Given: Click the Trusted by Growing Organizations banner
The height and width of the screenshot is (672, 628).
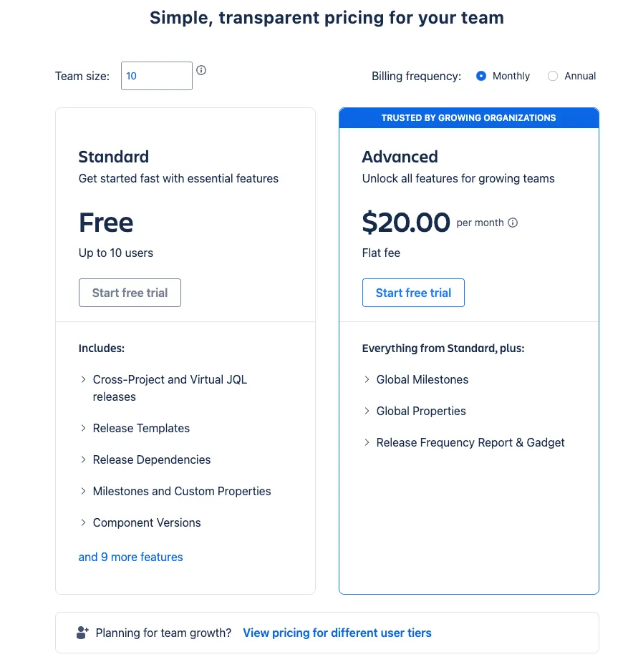Looking at the screenshot, I should 468,117.
